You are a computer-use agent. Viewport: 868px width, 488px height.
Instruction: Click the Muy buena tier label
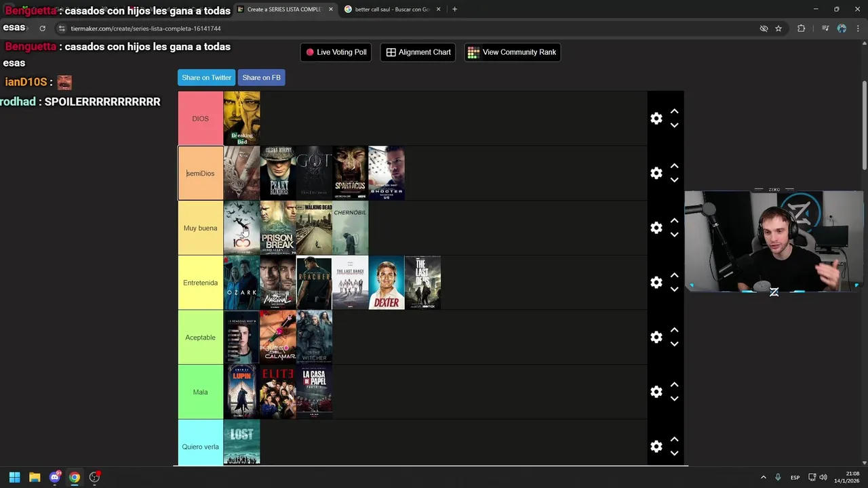(200, 228)
